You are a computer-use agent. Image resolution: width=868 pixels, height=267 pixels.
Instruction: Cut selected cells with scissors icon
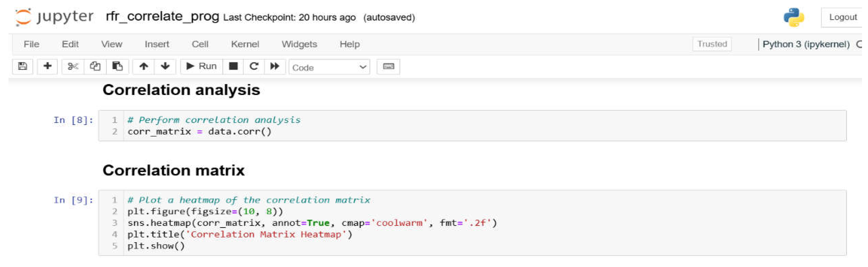[x=73, y=66]
